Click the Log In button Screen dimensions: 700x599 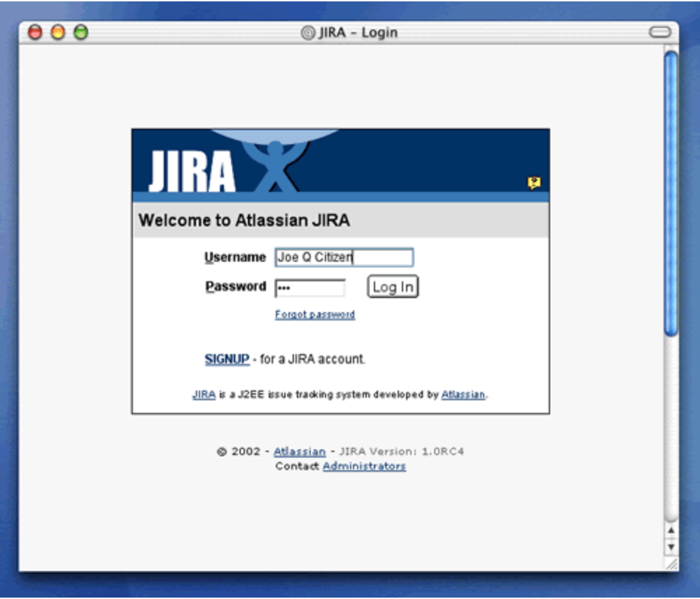point(393,287)
